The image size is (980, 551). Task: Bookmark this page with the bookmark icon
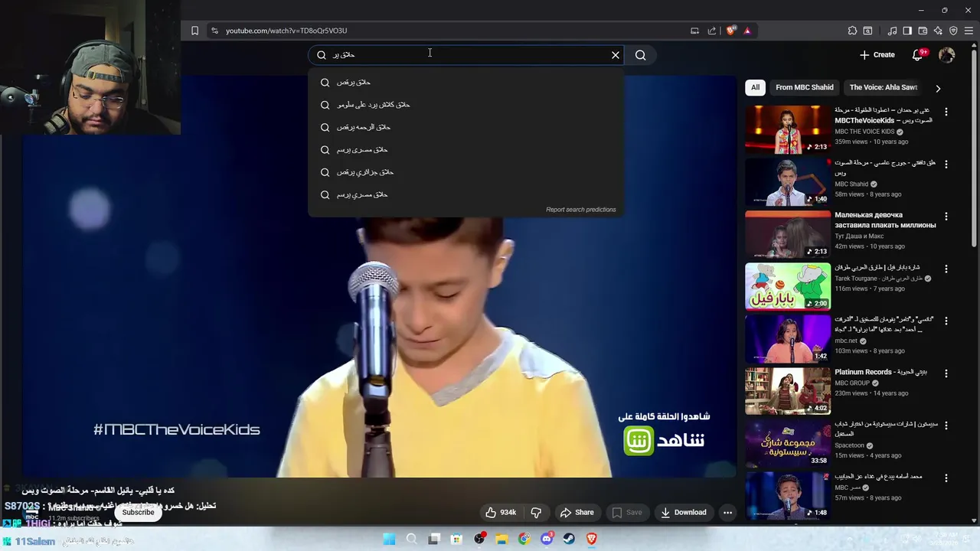coord(194,31)
